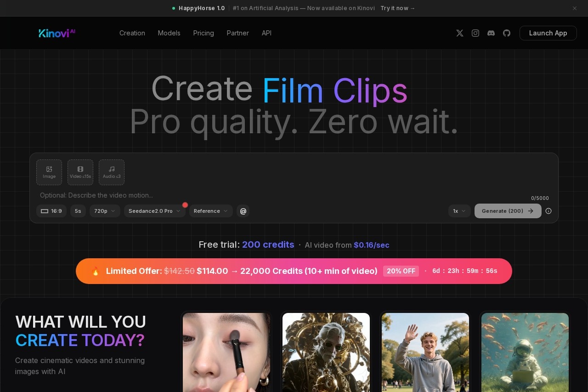Choose the 5s duration button

pos(78,211)
